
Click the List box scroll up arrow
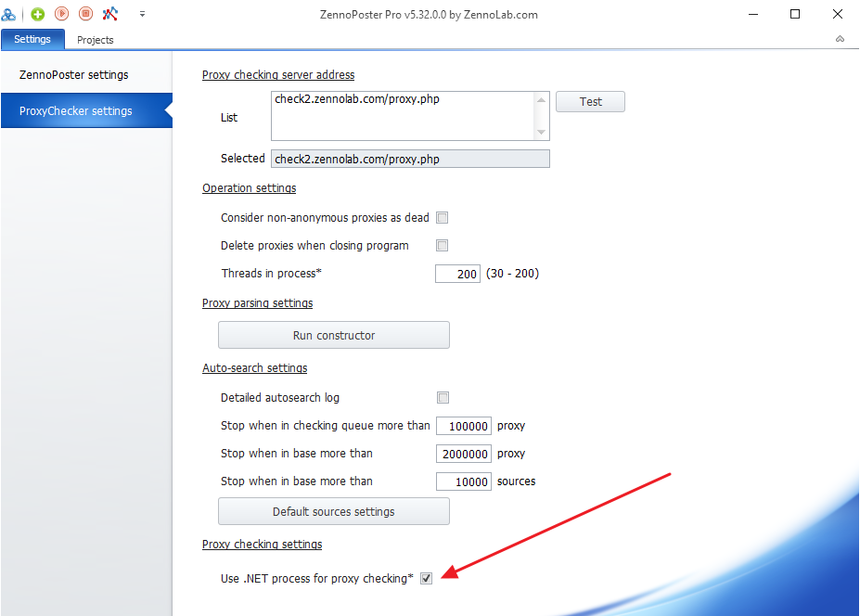[x=542, y=100]
